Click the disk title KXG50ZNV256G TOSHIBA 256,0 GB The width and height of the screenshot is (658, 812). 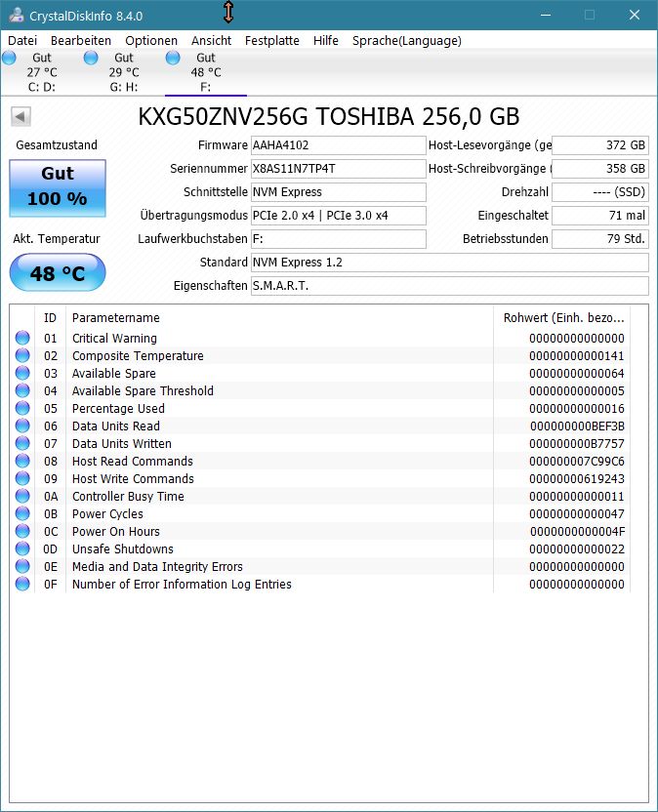pos(328,116)
